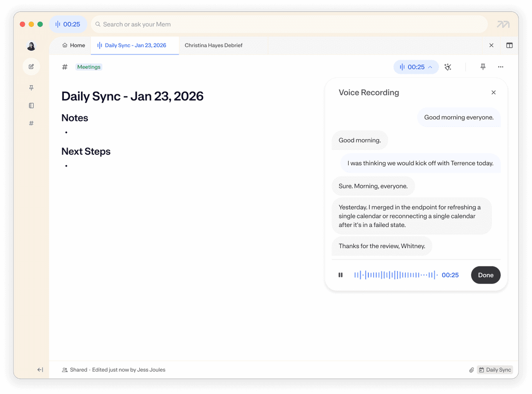Screen dimensions: 532x394
Task: Pause the voice recording
Action: point(340,275)
